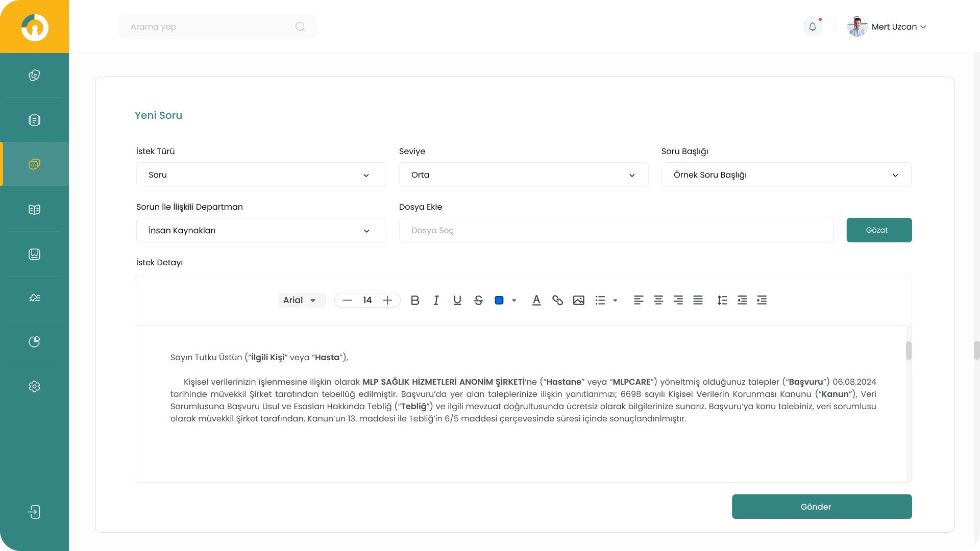Submit the form with Gönder
This screenshot has width=980, height=551.
821,507
